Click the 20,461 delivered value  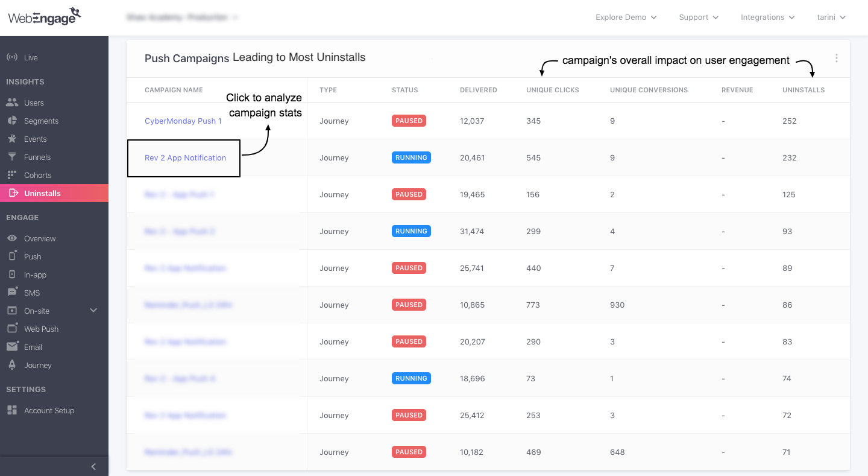(472, 157)
